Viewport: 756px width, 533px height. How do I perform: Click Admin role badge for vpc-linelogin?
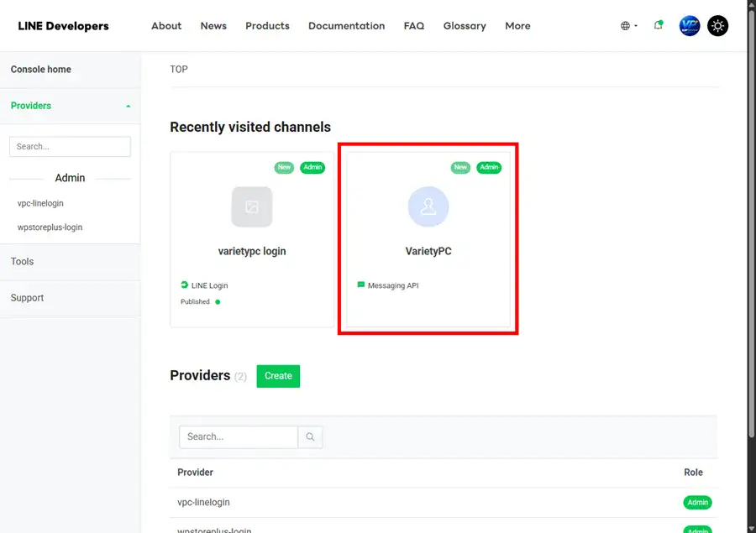(697, 503)
